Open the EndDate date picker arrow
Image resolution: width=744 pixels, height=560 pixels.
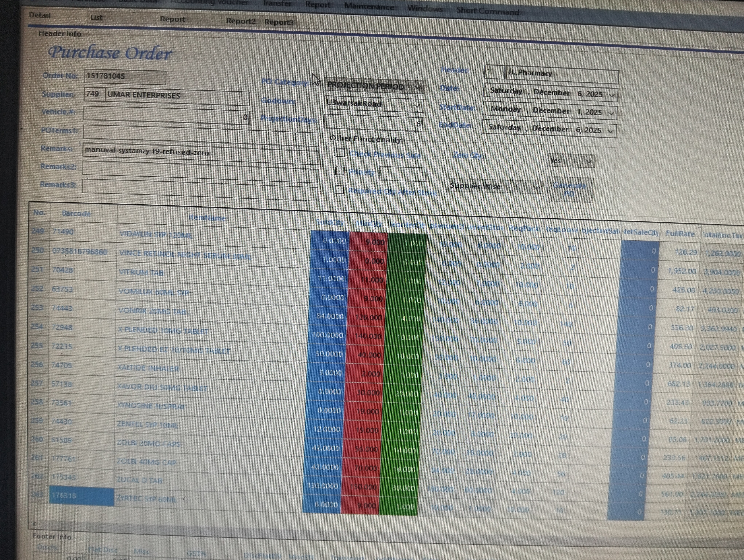(610, 131)
